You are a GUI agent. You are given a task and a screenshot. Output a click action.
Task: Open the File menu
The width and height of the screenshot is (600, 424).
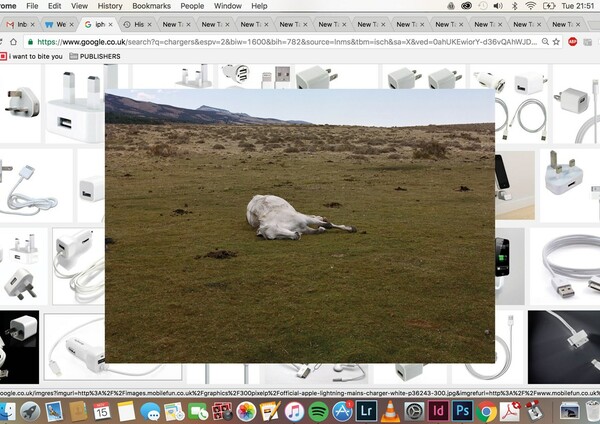pos(32,6)
